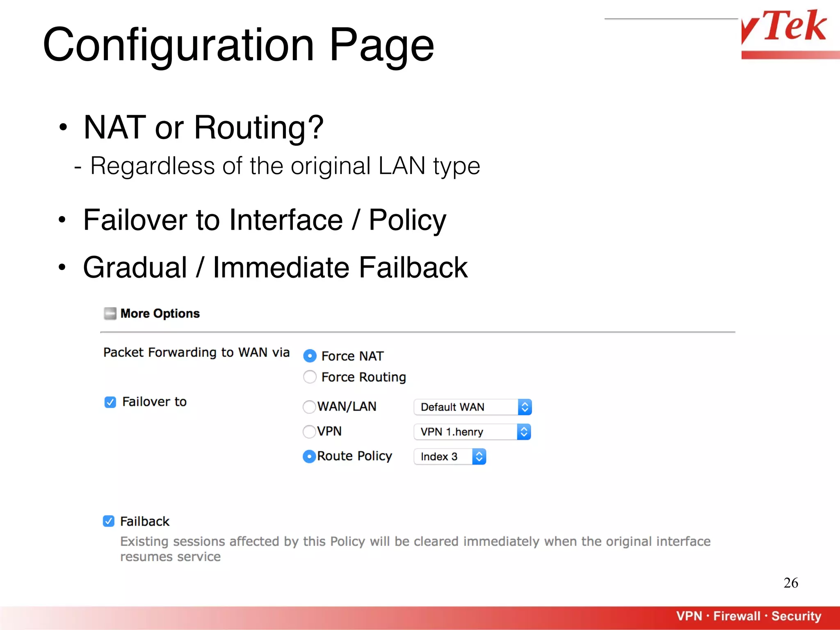Open the Index 3 dropdown

[x=450, y=457]
